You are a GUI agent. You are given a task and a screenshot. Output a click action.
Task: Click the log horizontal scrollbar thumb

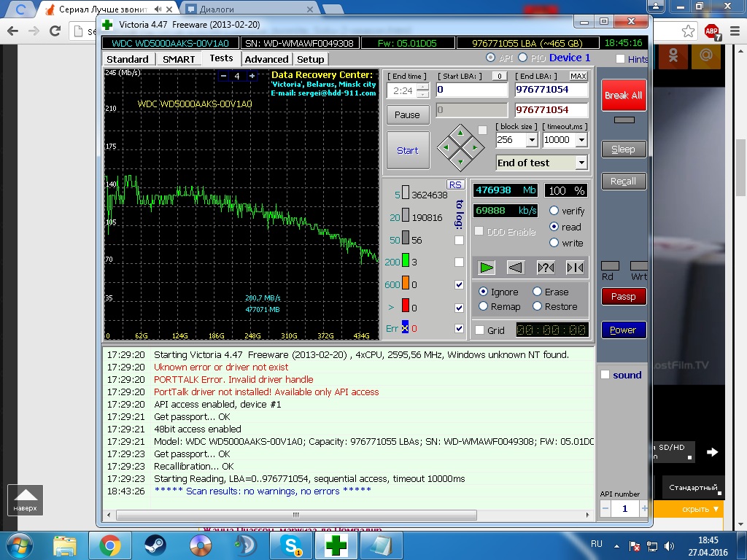(296, 515)
